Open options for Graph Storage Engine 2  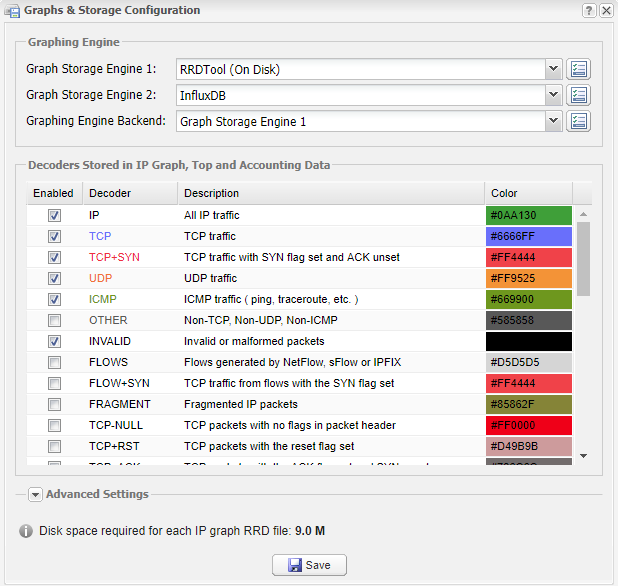point(579,95)
